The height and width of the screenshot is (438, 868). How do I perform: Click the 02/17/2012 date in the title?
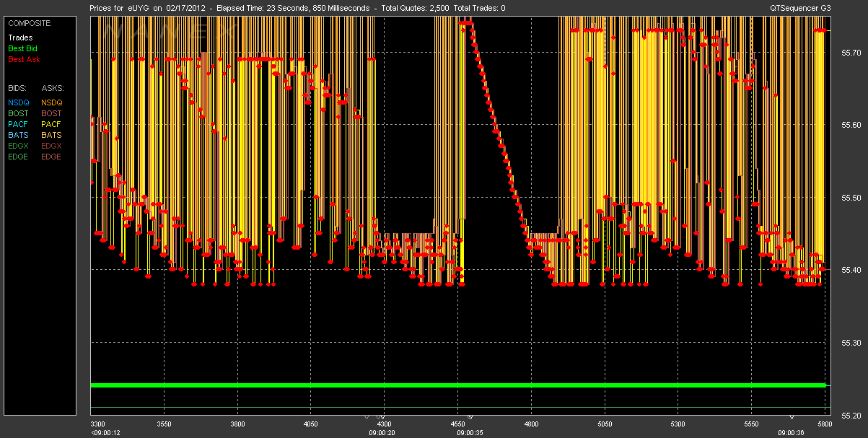pyautogui.click(x=186, y=8)
